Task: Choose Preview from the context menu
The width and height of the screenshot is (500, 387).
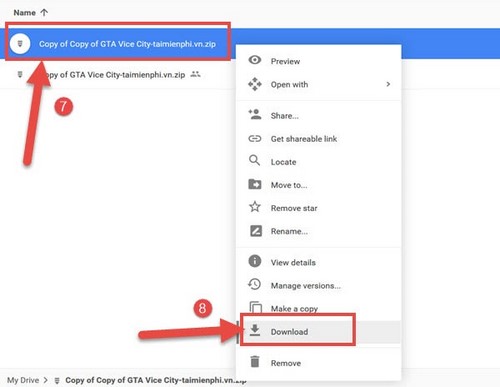Action: [318, 61]
